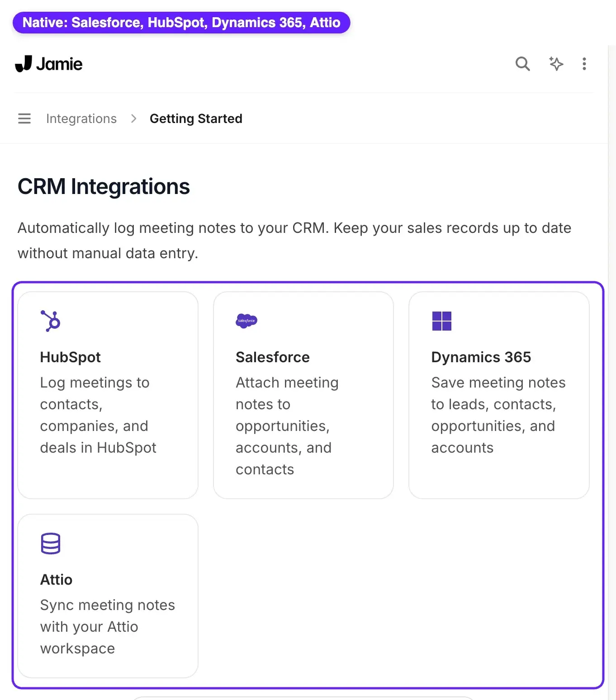Open the HubSpot card title

(x=70, y=357)
